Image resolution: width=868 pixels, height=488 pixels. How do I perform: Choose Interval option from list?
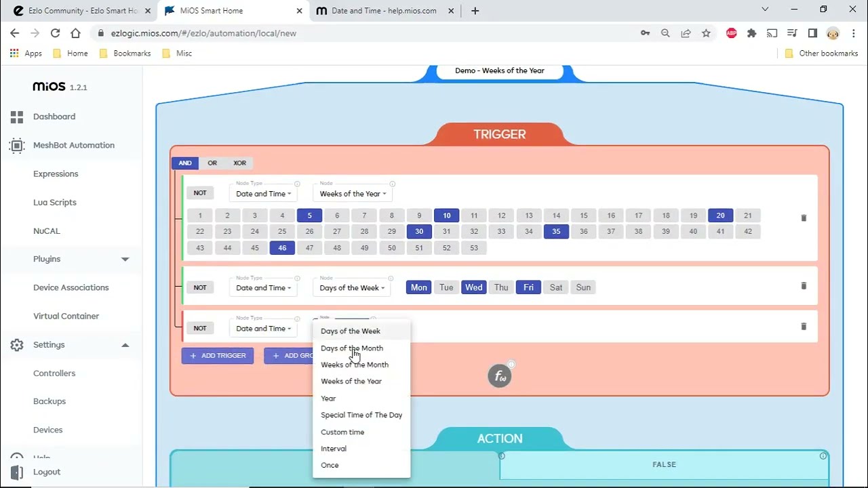[361, 449]
